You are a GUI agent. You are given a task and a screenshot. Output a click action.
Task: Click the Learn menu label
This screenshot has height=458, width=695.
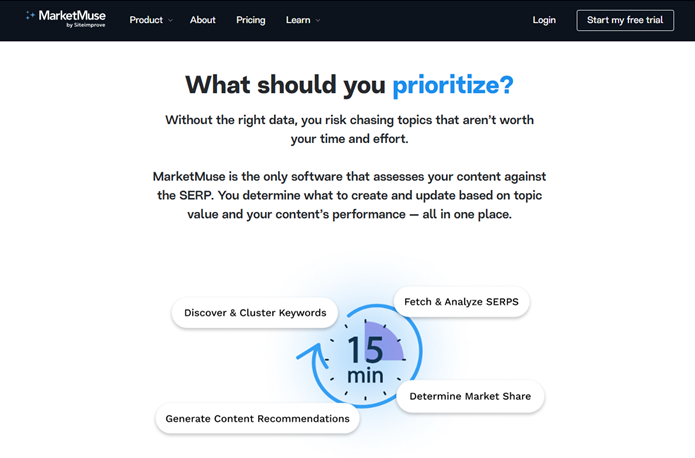tap(298, 20)
